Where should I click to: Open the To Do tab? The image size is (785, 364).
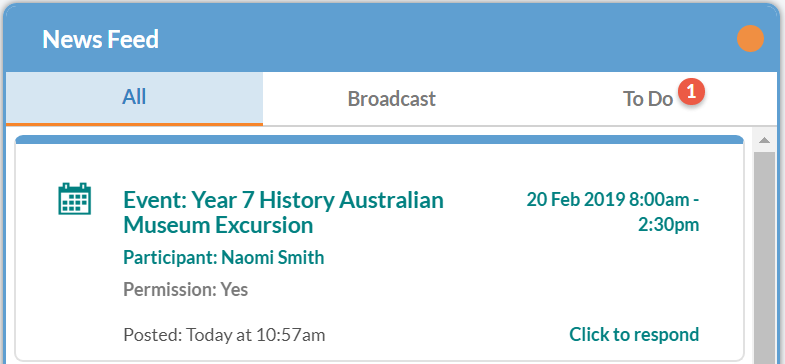648,99
